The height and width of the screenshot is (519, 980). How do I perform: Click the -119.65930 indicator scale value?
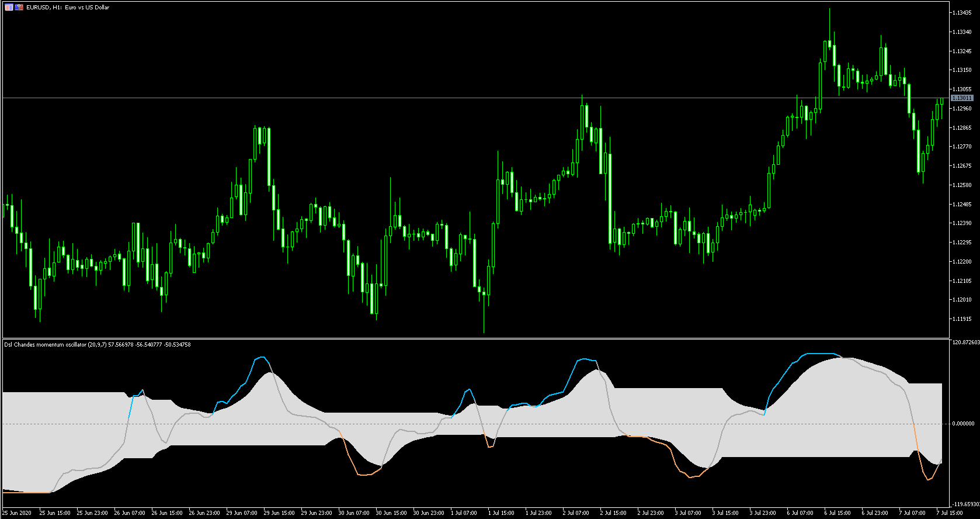(x=965, y=504)
